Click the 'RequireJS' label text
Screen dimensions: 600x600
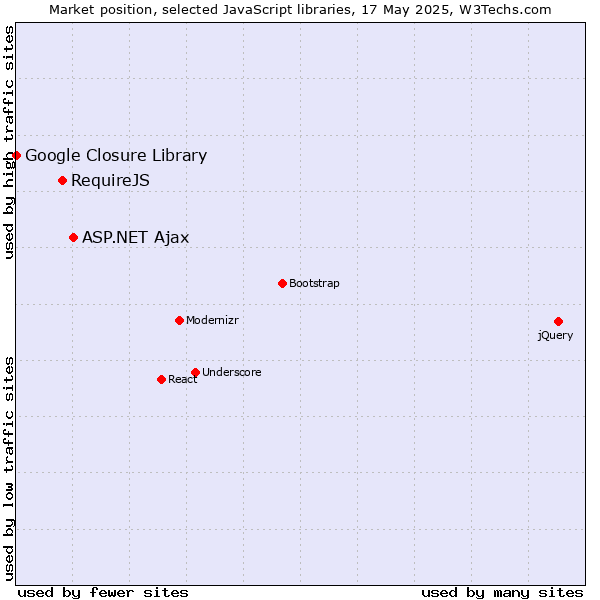tap(110, 181)
